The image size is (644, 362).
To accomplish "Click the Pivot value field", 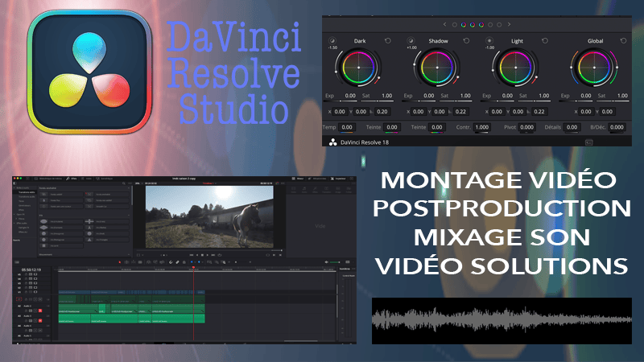I will pos(526,127).
